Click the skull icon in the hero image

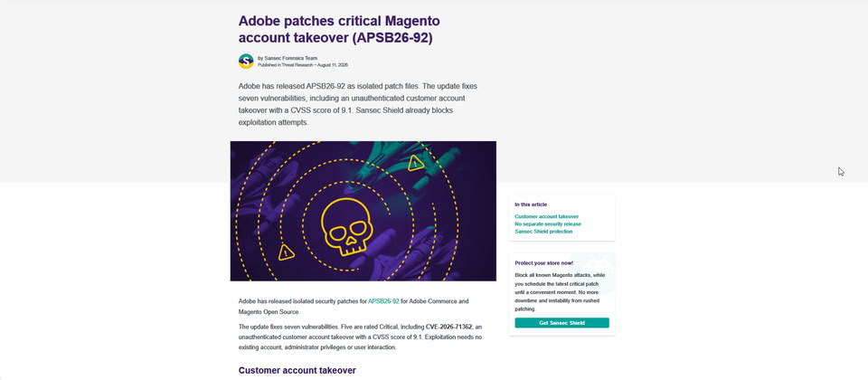tap(347, 226)
